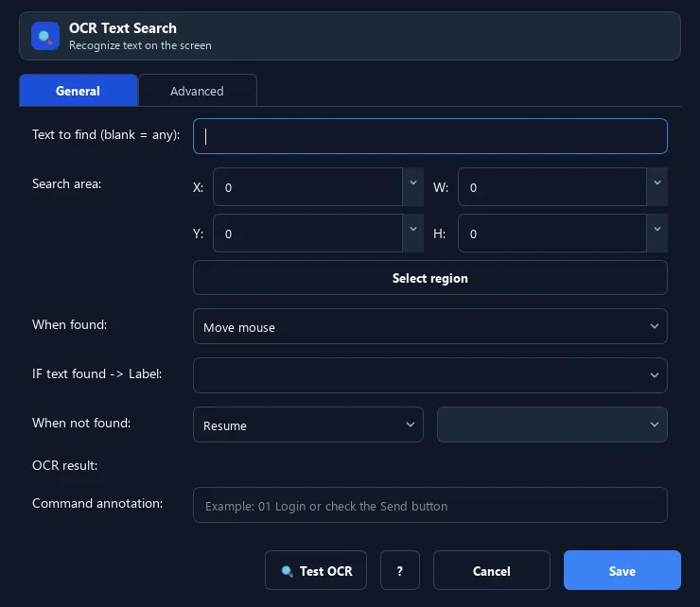The width and height of the screenshot is (700, 607).
Task: Click the OCR Text Search magnifier icon
Action: pyautogui.click(x=45, y=36)
